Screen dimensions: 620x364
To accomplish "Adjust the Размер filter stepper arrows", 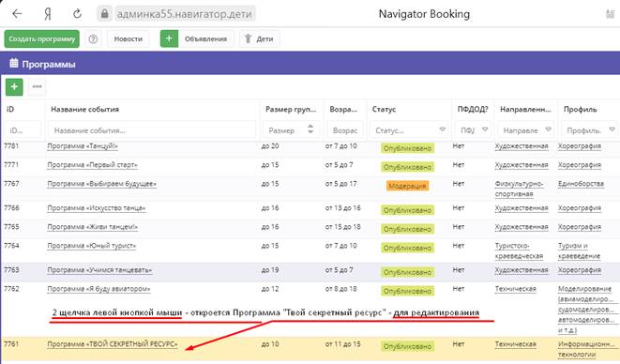I will 310,129.
